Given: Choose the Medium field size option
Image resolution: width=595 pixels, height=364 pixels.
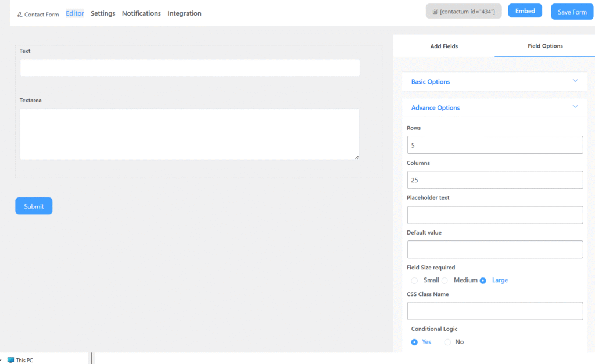Looking at the screenshot, I should pos(445,280).
